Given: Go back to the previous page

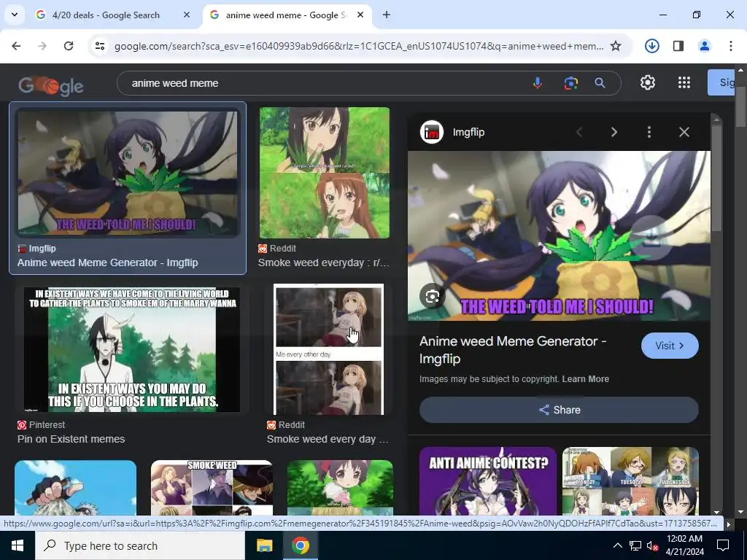Looking at the screenshot, I should [x=16, y=46].
